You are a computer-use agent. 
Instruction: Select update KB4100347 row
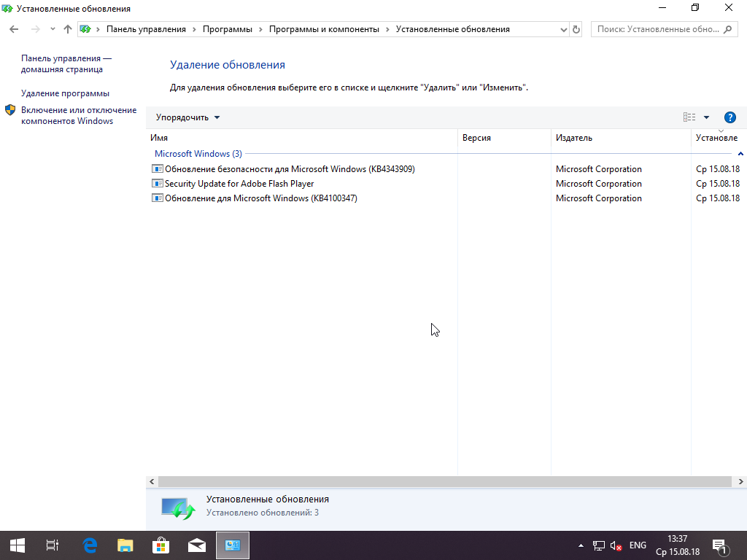tap(446, 198)
